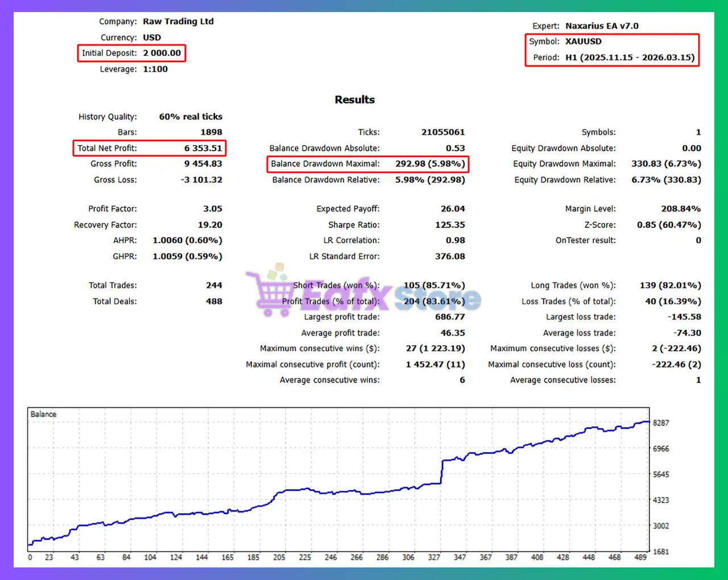The image size is (728, 580).
Task: Click the Symbol XAUUSD field
Action: pyautogui.click(x=584, y=41)
